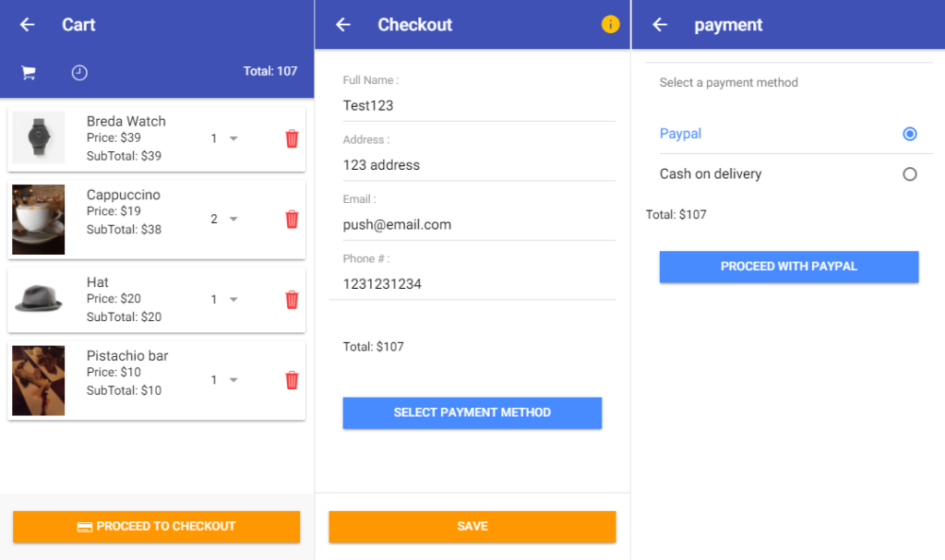Screen dimensions: 945x560
Task: Open the shopping cart tab icon
Action: pos(29,73)
